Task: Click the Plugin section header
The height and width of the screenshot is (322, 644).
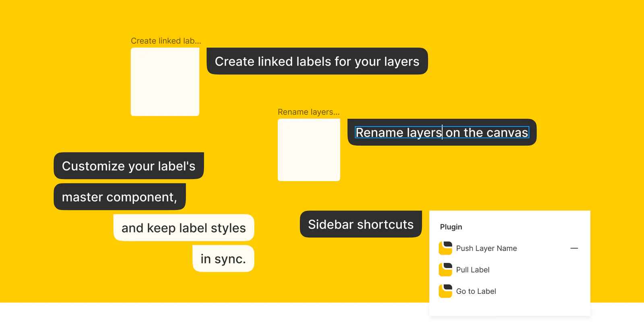Action: point(451,227)
